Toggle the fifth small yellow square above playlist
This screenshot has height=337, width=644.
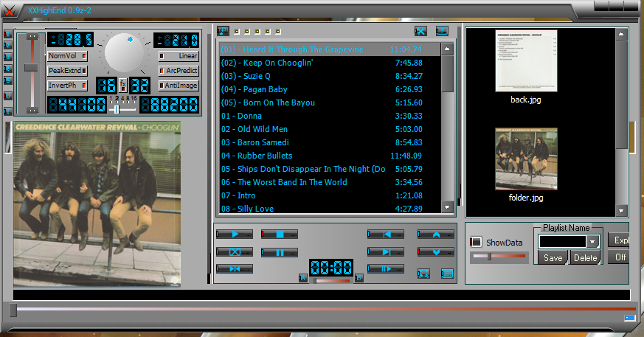(278, 31)
